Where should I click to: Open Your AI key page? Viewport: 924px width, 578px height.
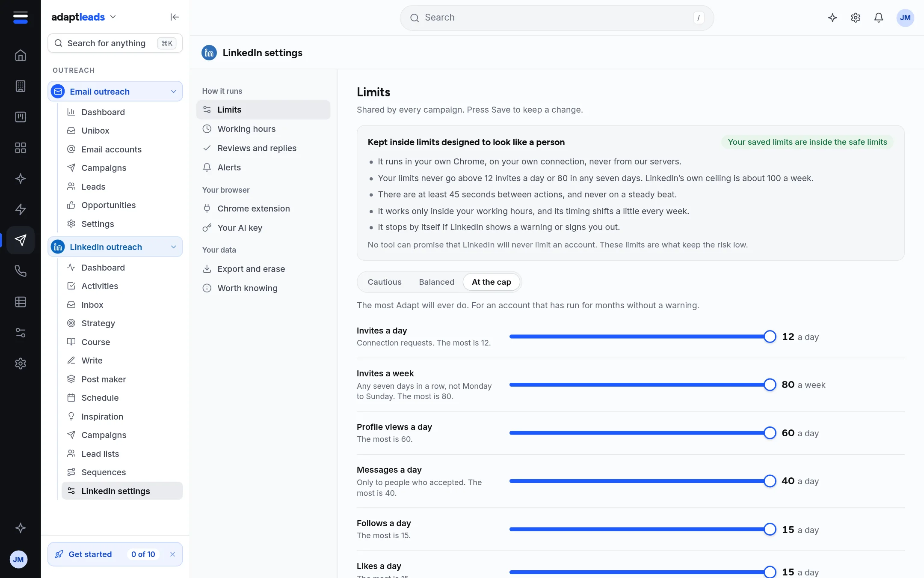(263, 228)
